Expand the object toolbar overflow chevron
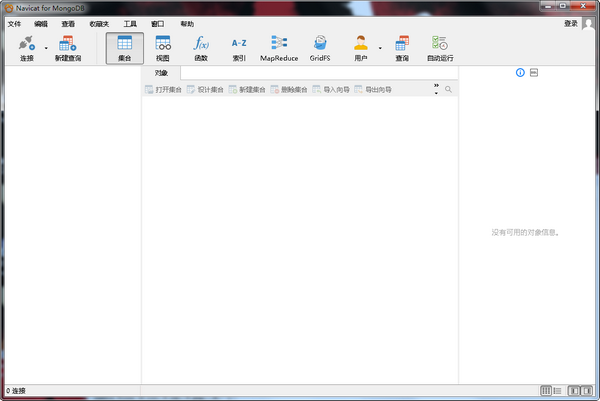Image resolution: width=600 pixels, height=401 pixels. tap(436, 89)
